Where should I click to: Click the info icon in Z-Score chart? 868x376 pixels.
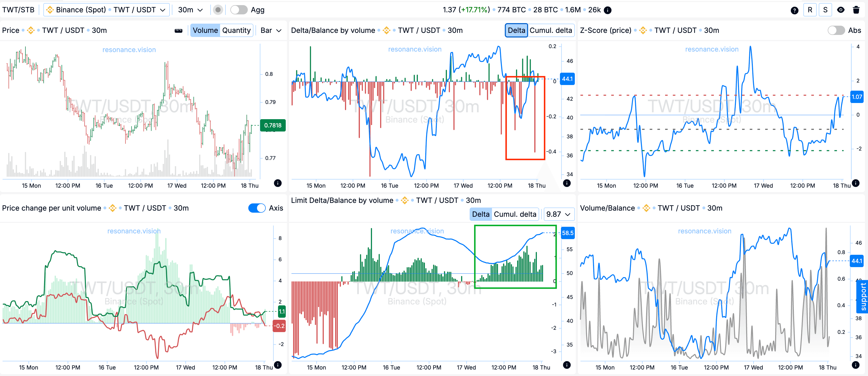pyautogui.click(x=855, y=183)
